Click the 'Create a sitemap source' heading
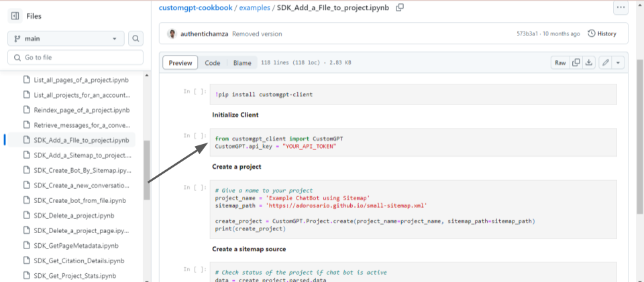Image resolution: width=644 pixels, height=282 pixels. tap(249, 249)
